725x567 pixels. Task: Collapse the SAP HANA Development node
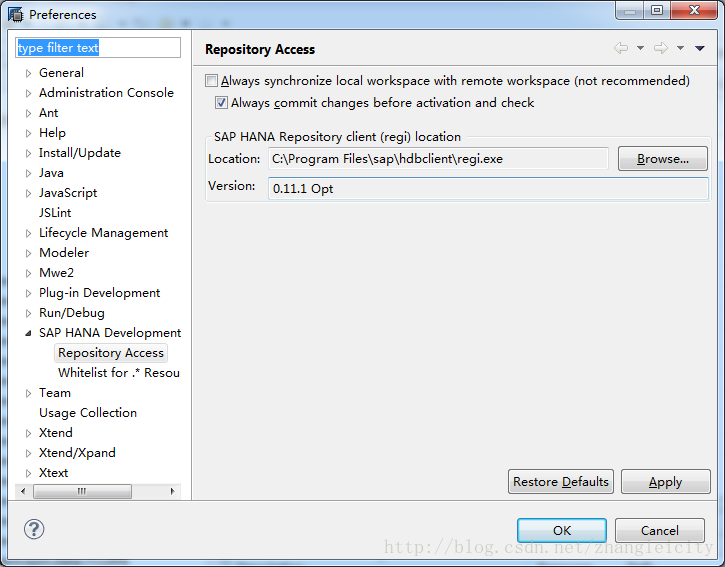pos(29,333)
